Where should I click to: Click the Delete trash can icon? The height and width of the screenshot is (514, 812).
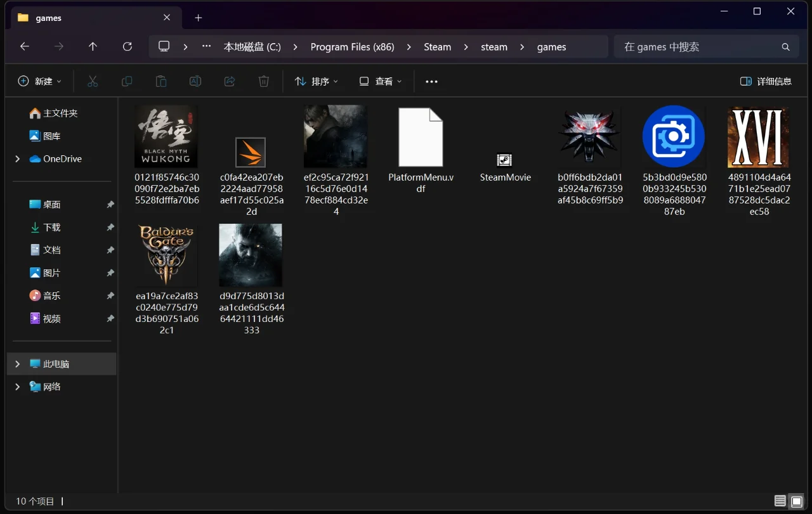click(264, 81)
